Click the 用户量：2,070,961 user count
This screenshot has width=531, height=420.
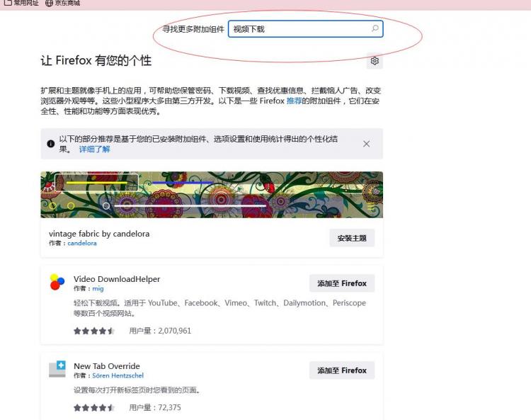pos(160,331)
